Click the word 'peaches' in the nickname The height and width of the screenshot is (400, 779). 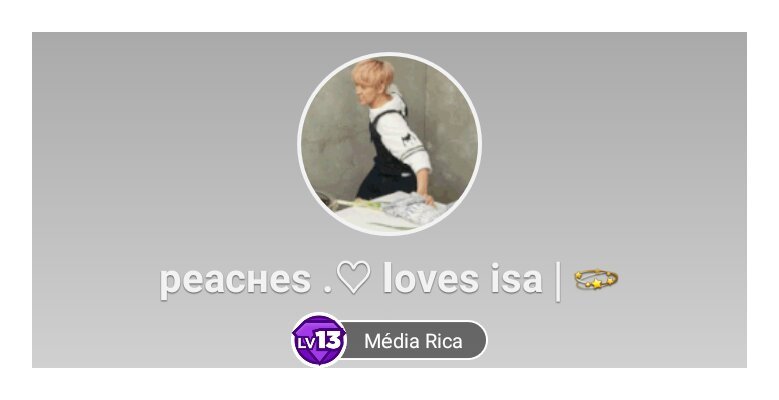[x=235, y=280]
